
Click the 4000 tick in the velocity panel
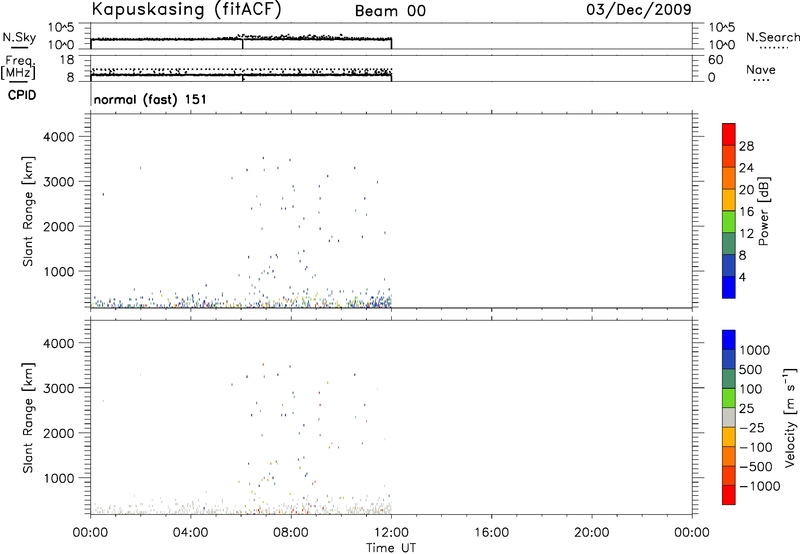[58, 344]
